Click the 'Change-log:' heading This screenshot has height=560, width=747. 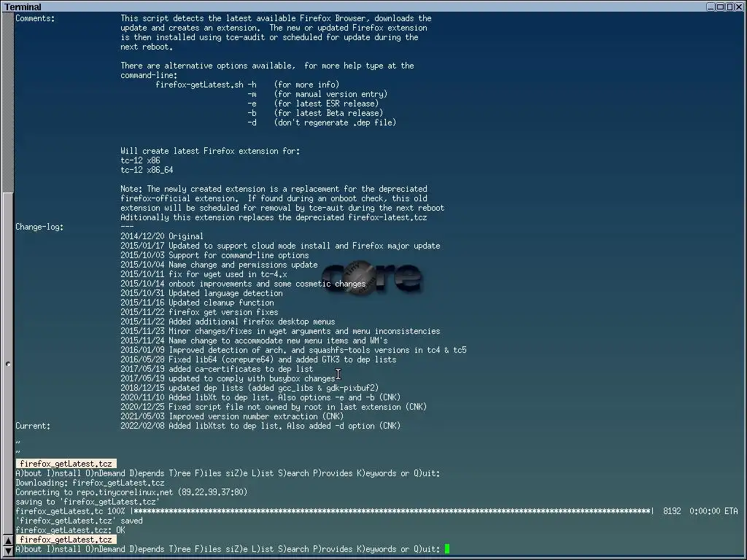pos(39,227)
